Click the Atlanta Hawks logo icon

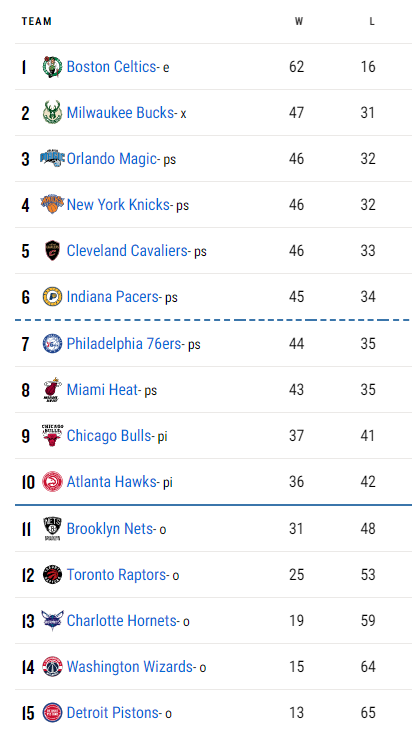52,482
